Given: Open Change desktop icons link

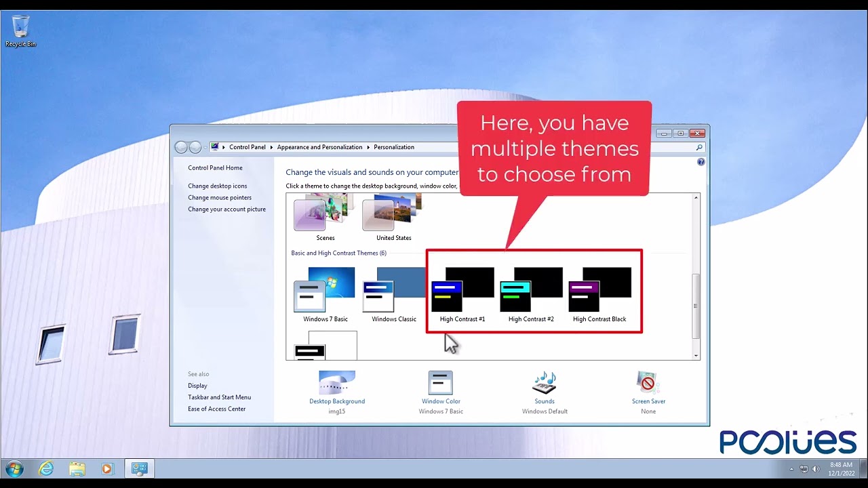Looking at the screenshot, I should click(x=218, y=186).
